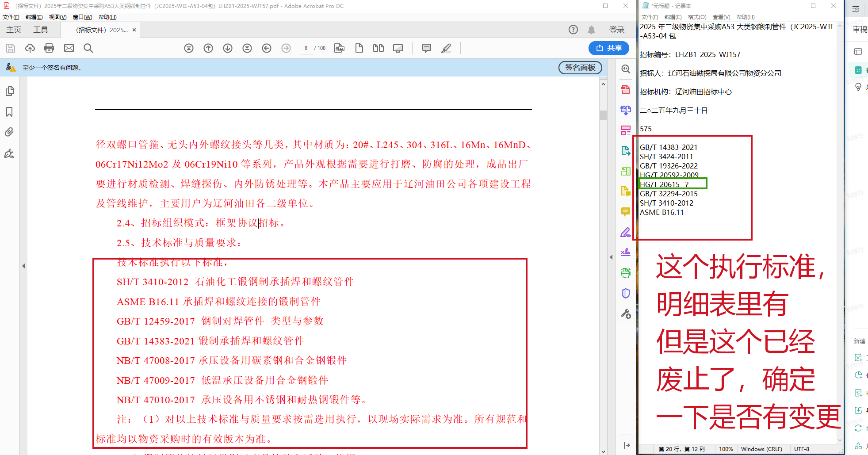Switch to the 工具 tools tab
This screenshot has height=455, width=868.
tap(41, 30)
